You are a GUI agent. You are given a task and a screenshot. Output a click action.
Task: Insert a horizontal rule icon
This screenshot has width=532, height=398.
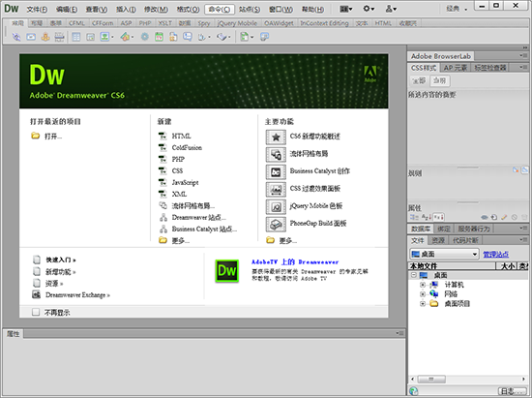(59, 37)
